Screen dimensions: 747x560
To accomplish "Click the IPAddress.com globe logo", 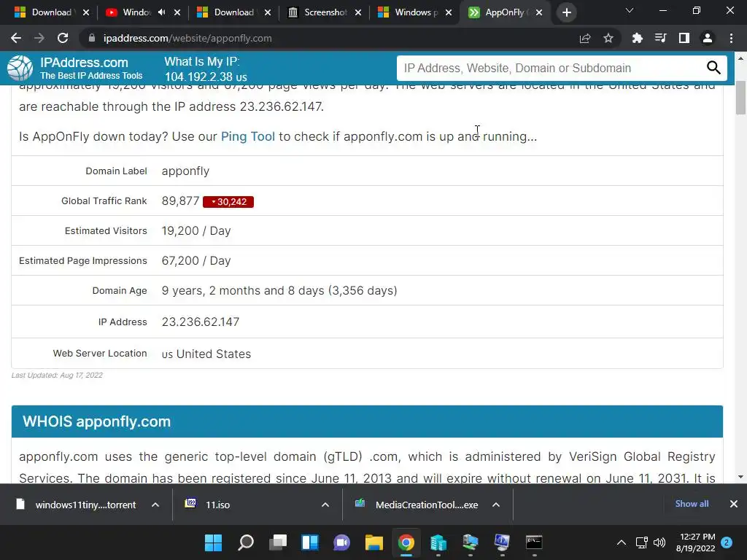I will [20, 68].
